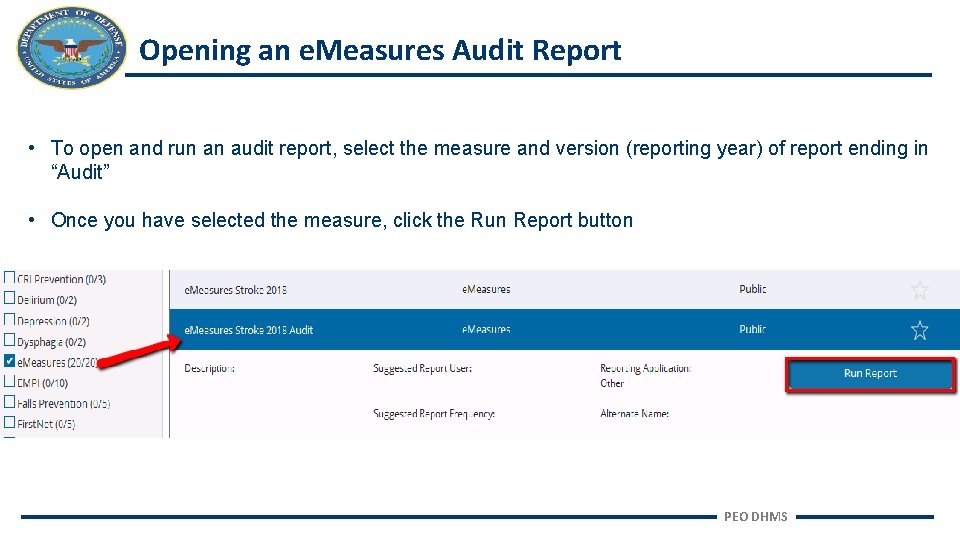960x540 pixels.
Task: Check the Falls Prevention (0/5) checkbox
Action: [x=9, y=402]
